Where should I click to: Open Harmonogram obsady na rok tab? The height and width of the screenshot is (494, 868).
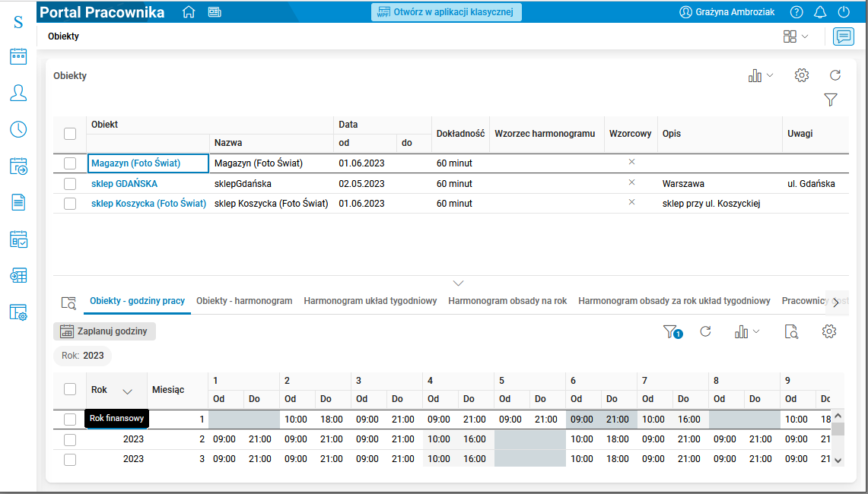click(507, 301)
